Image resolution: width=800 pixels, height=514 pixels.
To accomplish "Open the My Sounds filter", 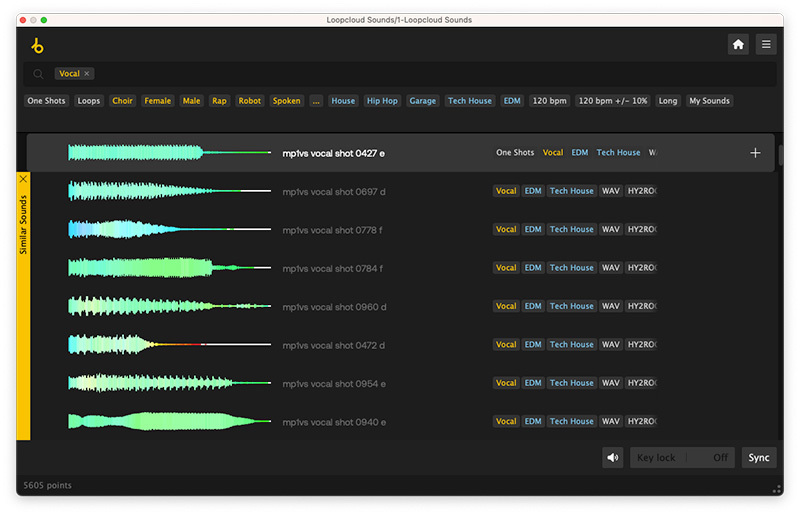I will [x=709, y=101].
